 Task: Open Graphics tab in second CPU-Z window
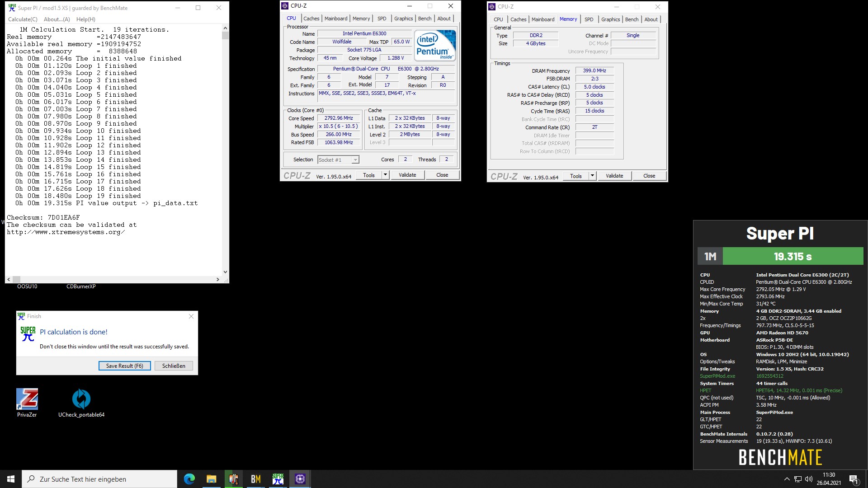click(610, 19)
